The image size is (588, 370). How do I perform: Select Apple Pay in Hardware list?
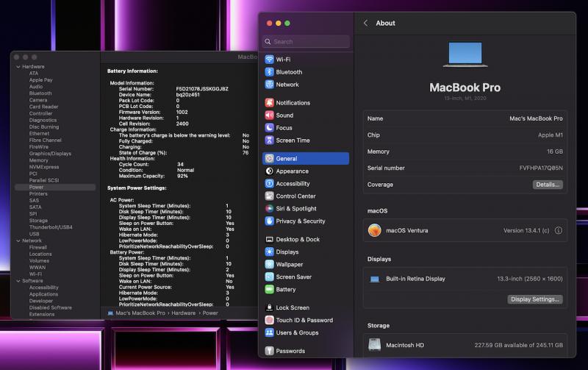click(41, 80)
